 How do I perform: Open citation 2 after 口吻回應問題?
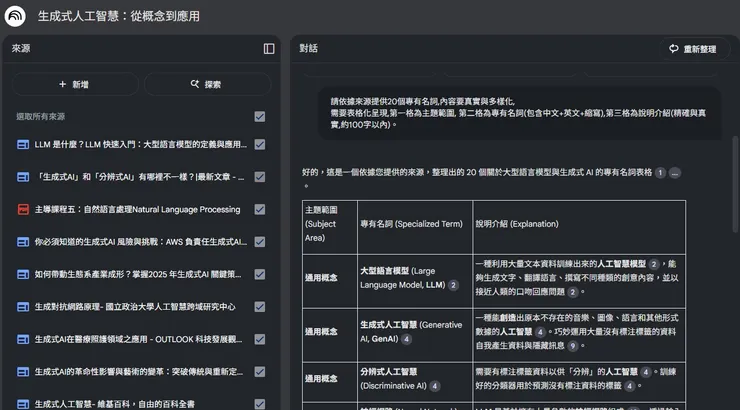(x=572, y=292)
